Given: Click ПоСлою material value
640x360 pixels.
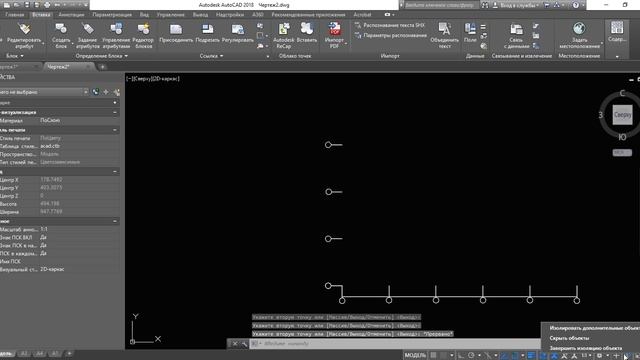Looking at the screenshot, I should point(50,120).
